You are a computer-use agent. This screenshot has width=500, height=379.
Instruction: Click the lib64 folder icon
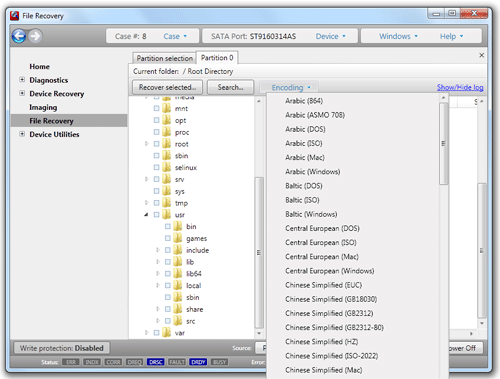click(178, 274)
